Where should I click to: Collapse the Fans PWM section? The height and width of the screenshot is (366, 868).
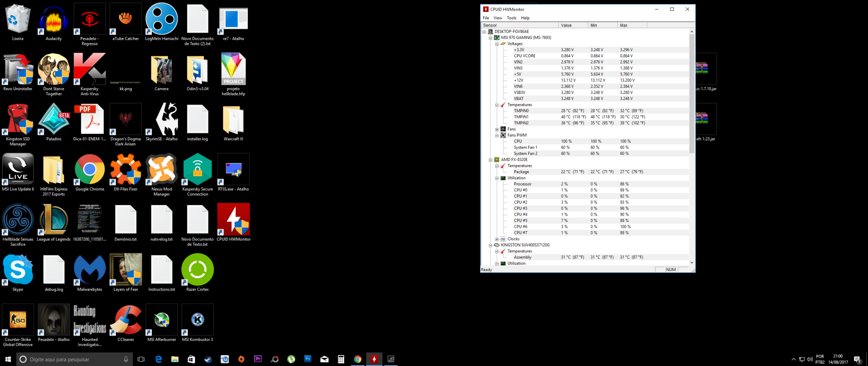[x=497, y=136]
